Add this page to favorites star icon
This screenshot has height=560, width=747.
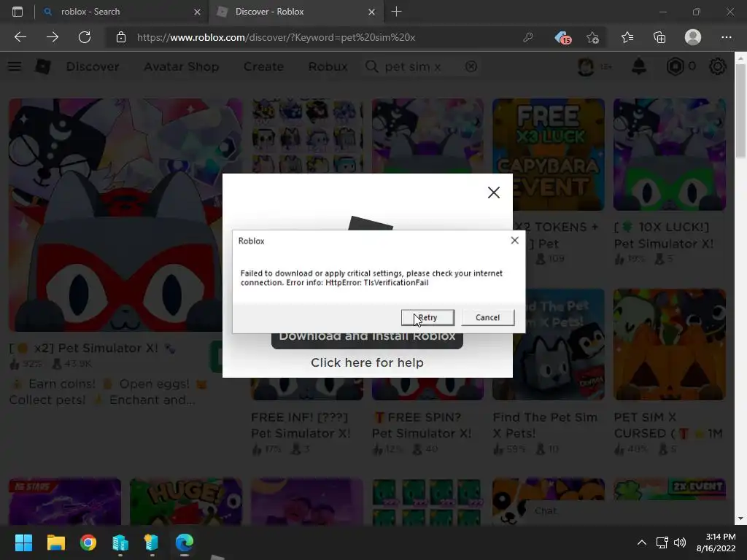tap(592, 37)
